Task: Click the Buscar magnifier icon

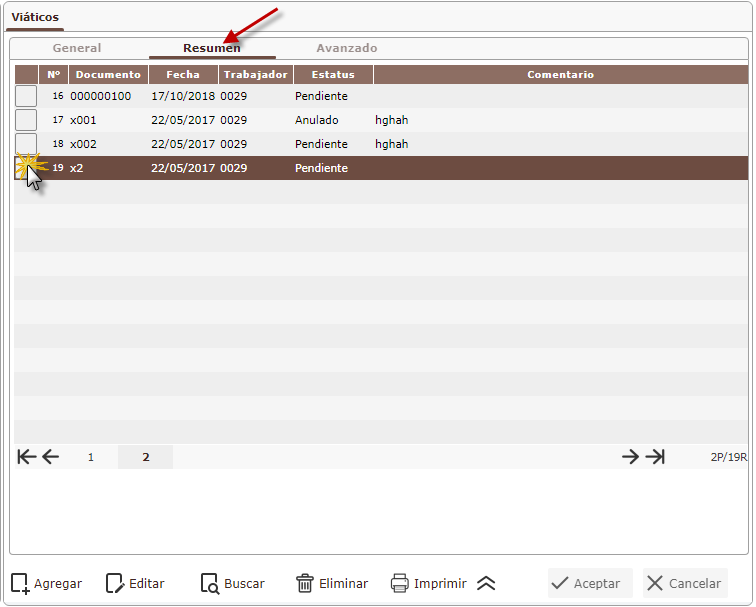Action: click(210, 583)
